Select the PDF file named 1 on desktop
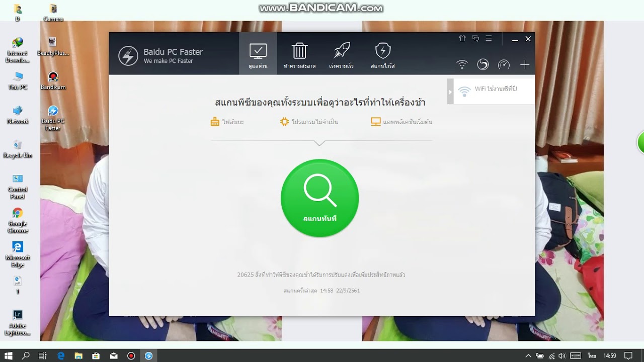 pos(18,285)
